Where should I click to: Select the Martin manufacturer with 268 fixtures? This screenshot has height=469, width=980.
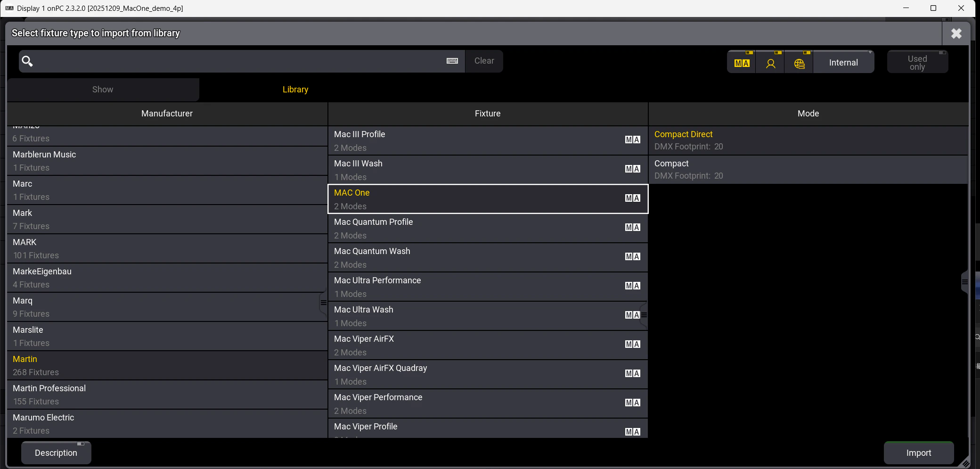click(x=167, y=366)
